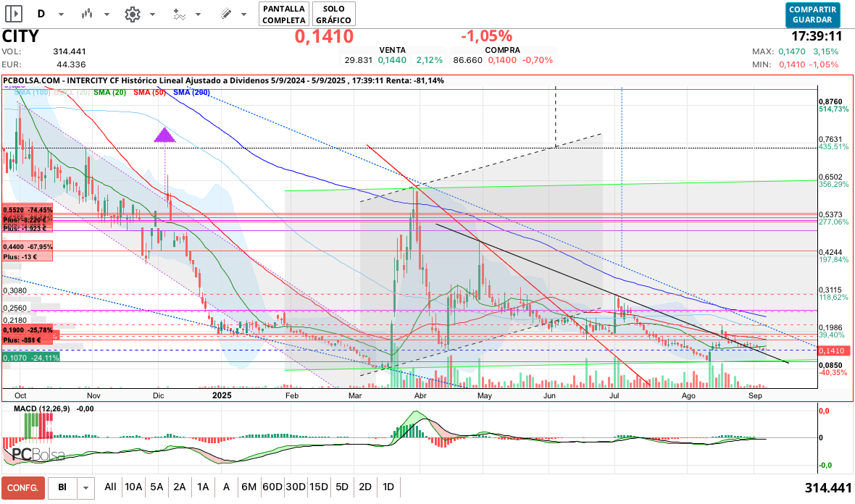Open the chart type dropdown arrow

(107, 14)
